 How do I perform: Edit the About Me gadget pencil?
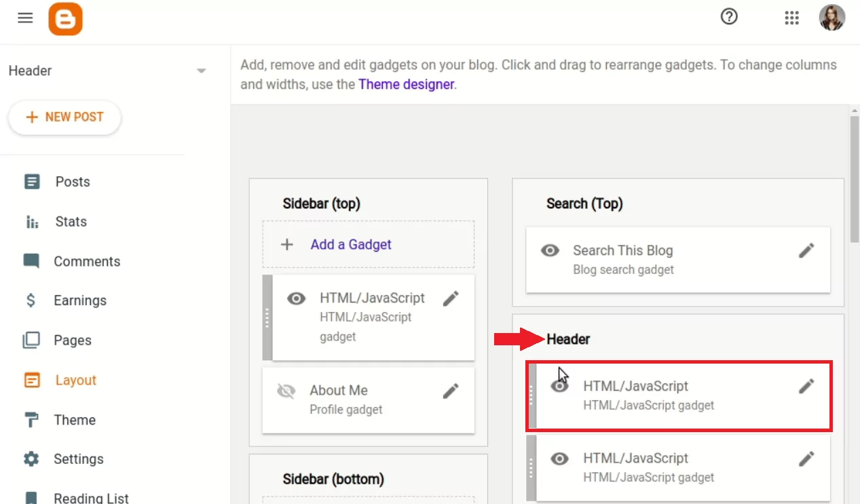[x=451, y=390]
